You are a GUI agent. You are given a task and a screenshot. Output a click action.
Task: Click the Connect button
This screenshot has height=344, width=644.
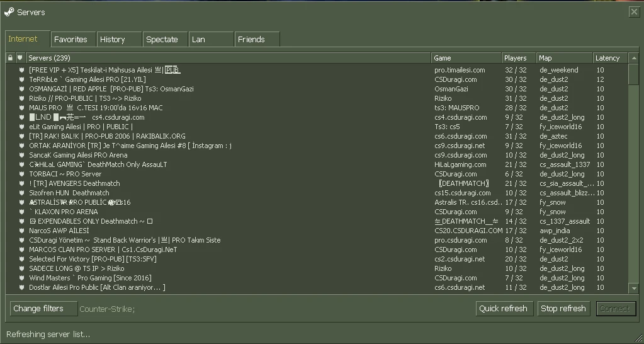pos(616,309)
